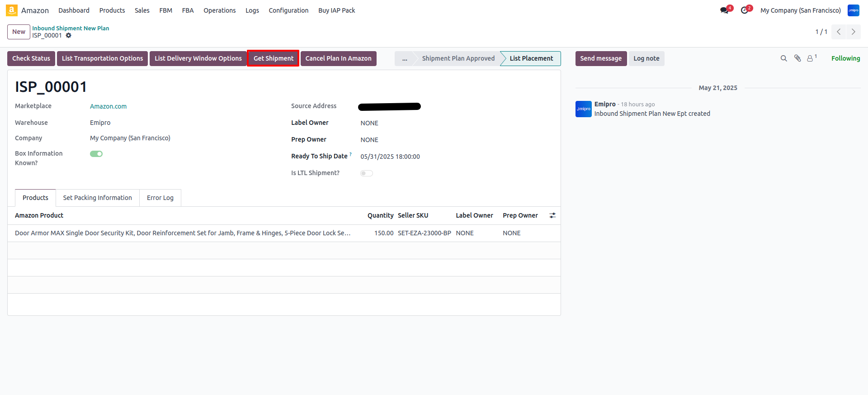Toggle Is LTL Shipment switch
This screenshot has height=395, width=868.
coord(366,173)
